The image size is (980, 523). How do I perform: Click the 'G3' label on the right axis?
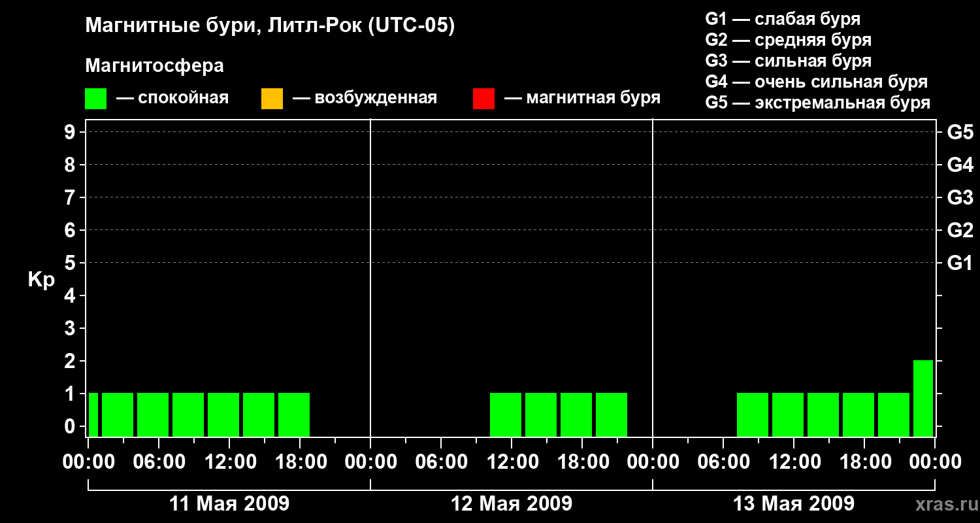point(960,197)
